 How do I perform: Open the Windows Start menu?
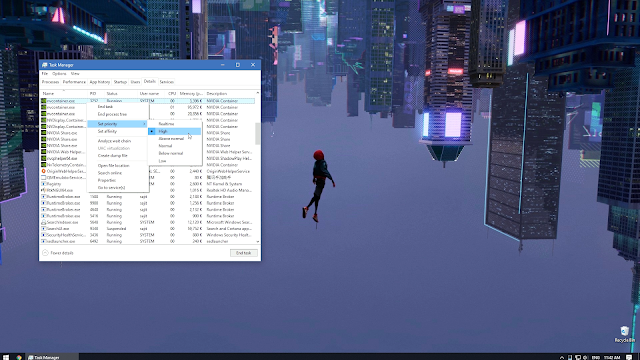[6, 357]
